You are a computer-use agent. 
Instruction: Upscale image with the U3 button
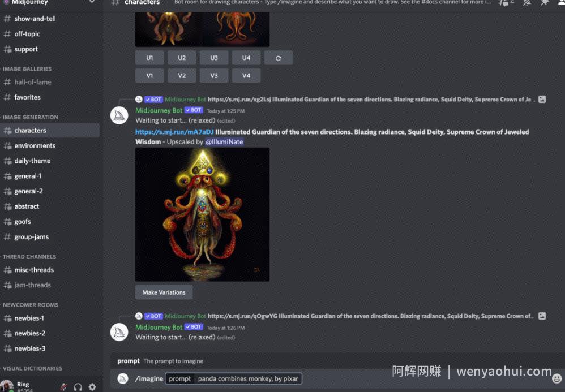tap(214, 58)
